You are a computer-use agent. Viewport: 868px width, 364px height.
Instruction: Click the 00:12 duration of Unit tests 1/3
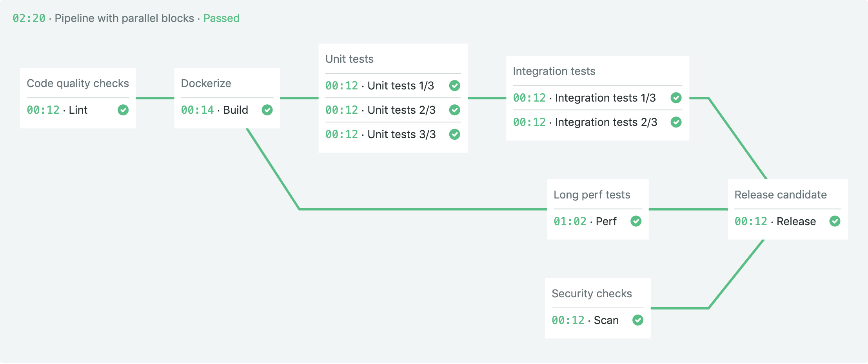(x=341, y=86)
